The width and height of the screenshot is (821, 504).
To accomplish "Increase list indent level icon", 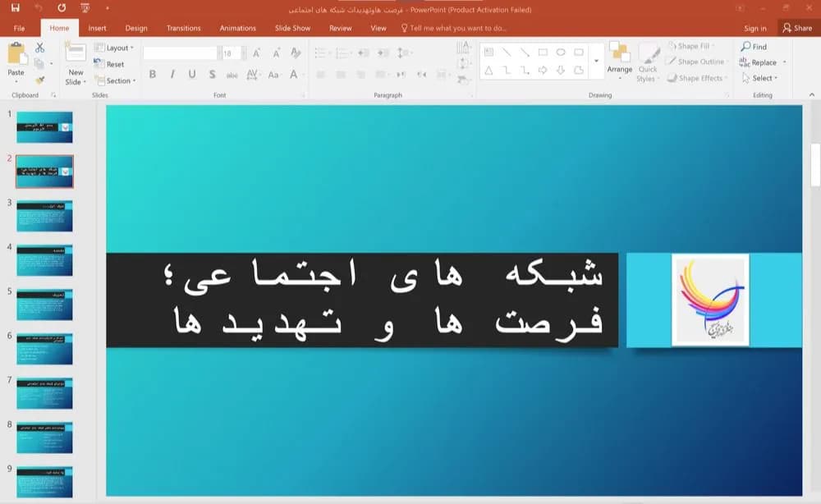I will [383, 53].
